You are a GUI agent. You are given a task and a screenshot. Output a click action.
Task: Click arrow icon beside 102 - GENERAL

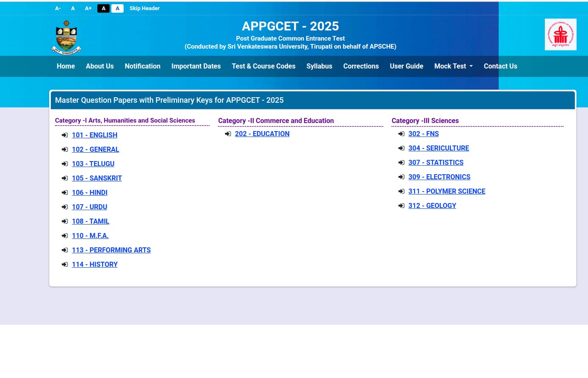click(x=65, y=150)
